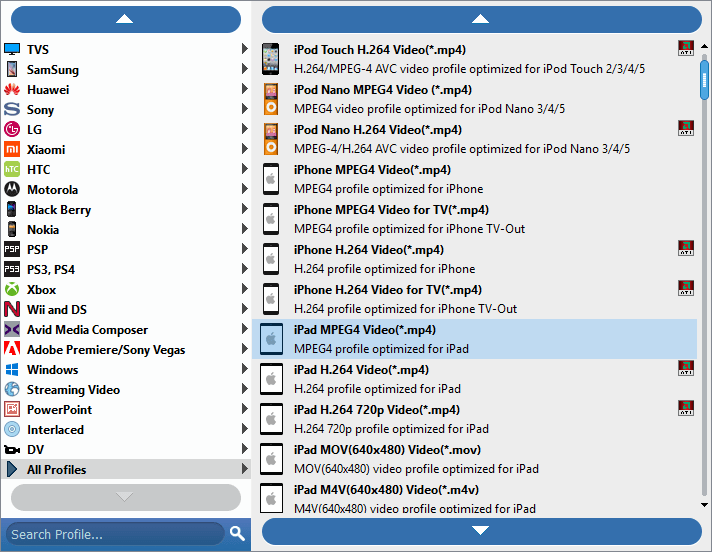Viewport: 712px width, 552px height.
Task: Select the All Profiles category
Action: [x=126, y=469]
